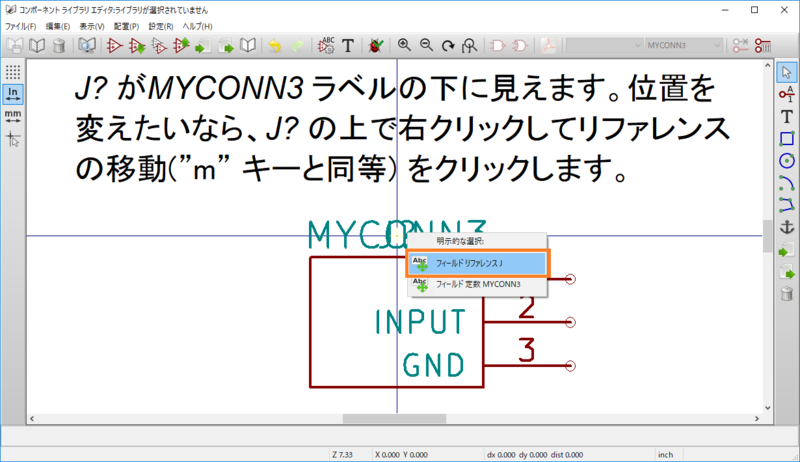Choose フィールド リファレンス J in popup

click(x=478, y=264)
